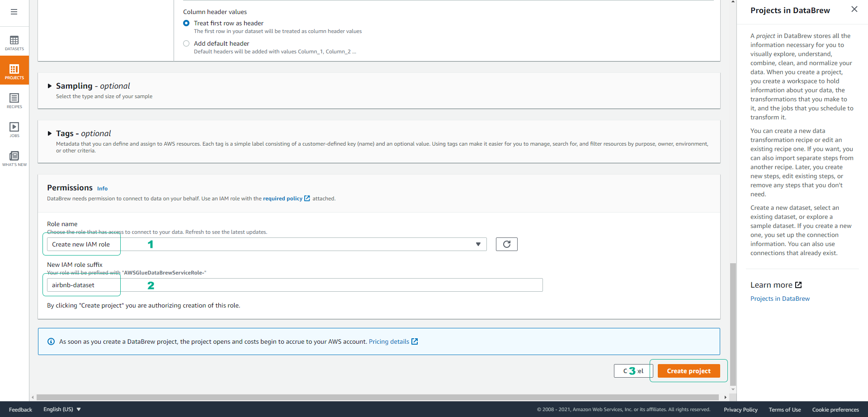Click the 'Column header values' label
The height and width of the screenshot is (417, 868).
click(215, 12)
